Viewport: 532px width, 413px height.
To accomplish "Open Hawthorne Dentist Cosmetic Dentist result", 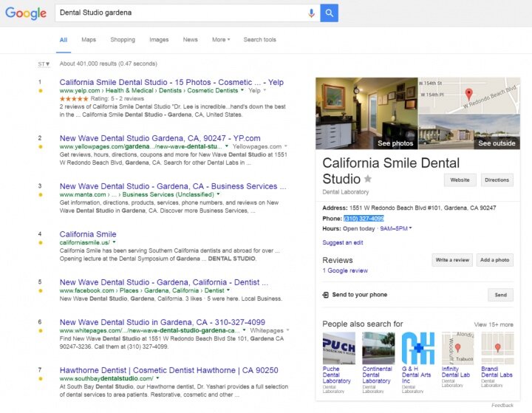I will (168, 370).
